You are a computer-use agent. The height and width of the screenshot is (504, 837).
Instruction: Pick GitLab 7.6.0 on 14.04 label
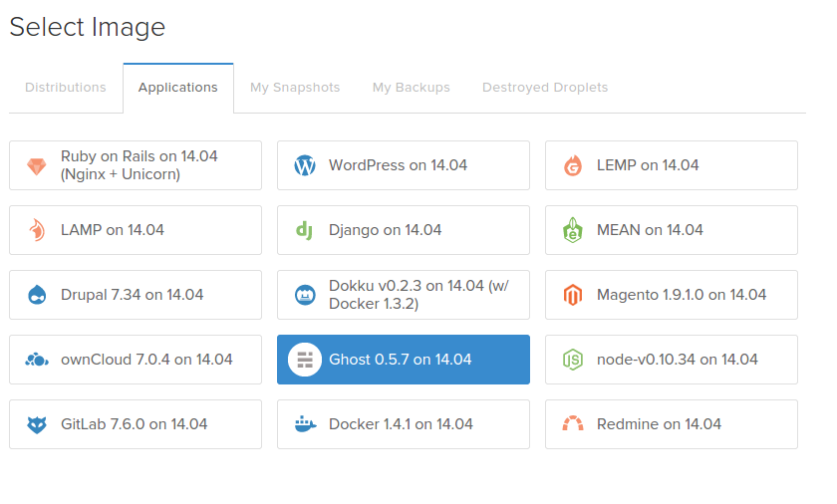pos(134,424)
